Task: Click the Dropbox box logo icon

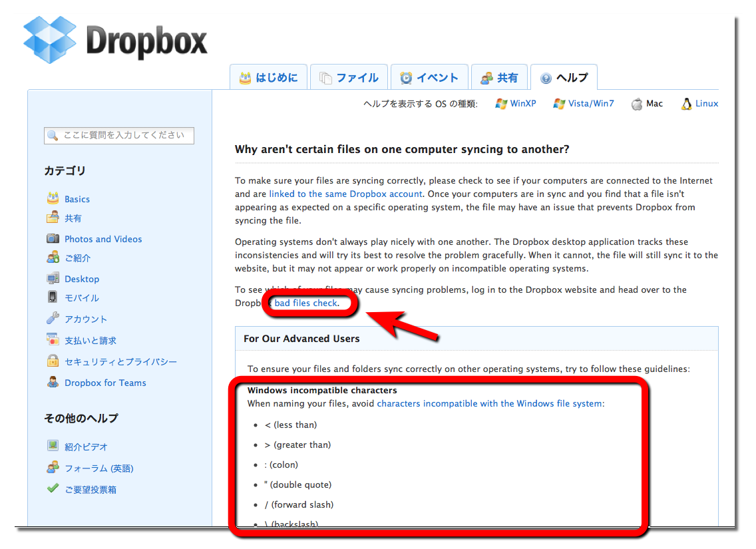Action: pos(50,39)
